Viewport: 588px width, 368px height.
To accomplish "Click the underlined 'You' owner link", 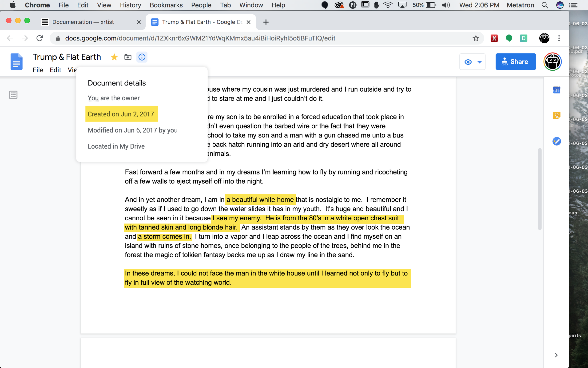I will coord(93,98).
